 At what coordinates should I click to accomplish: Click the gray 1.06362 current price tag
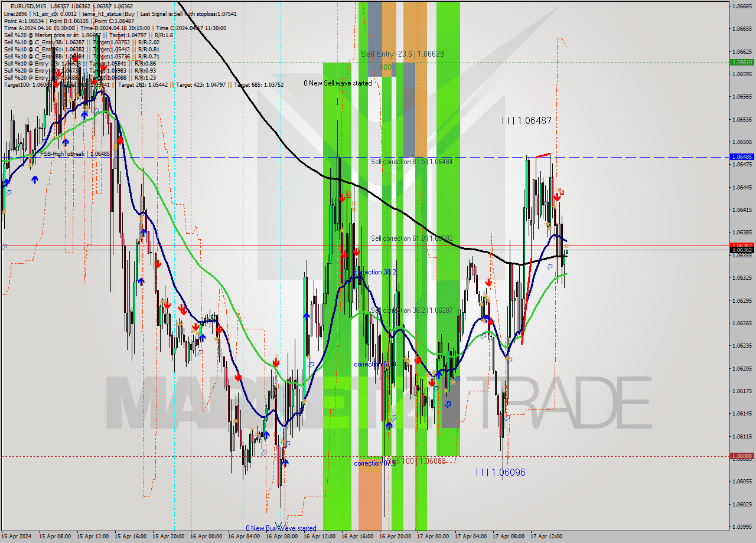click(x=742, y=250)
